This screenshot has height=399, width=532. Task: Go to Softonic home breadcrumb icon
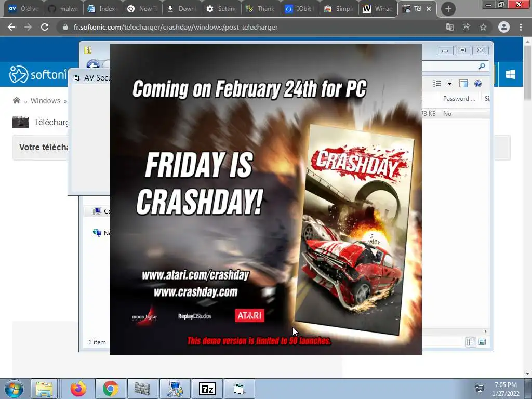[16, 100]
